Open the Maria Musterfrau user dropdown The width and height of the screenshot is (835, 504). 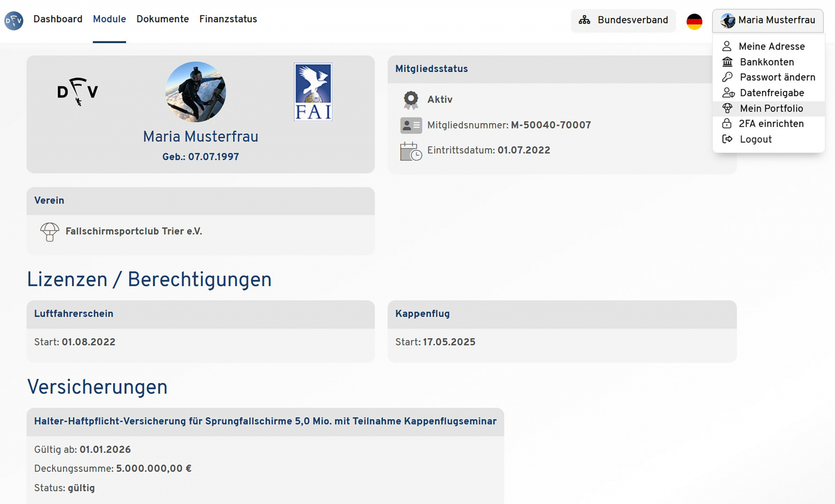[x=768, y=20]
